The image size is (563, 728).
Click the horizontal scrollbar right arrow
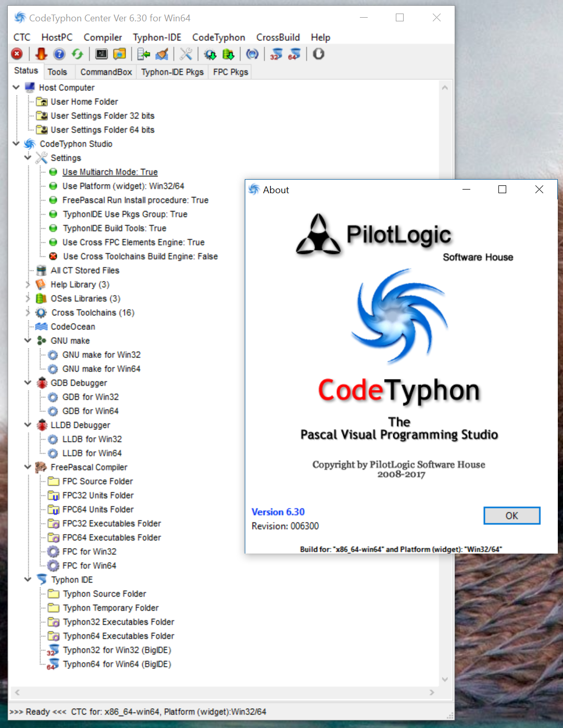[x=432, y=693]
